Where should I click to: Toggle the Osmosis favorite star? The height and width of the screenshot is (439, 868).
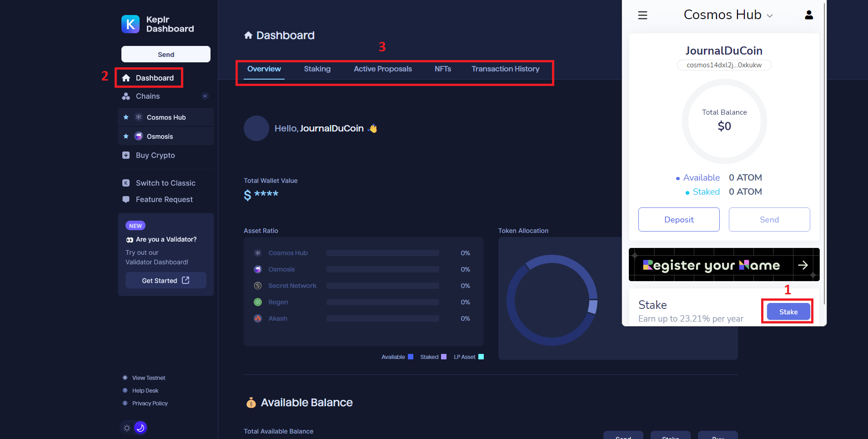pyautogui.click(x=126, y=136)
